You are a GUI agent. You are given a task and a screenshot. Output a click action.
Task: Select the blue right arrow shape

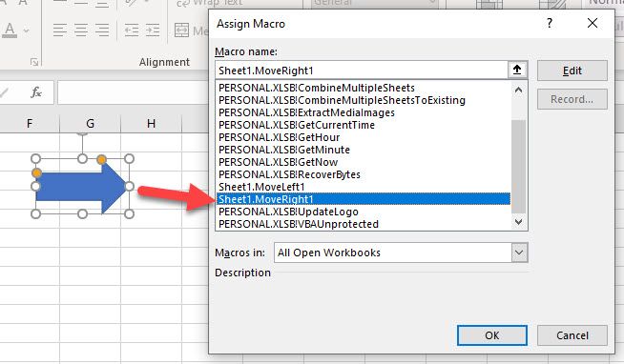pyautogui.click(x=81, y=187)
